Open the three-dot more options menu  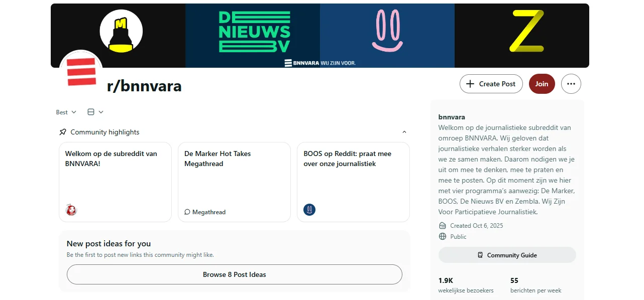pyautogui.click(x=571, y=84)
